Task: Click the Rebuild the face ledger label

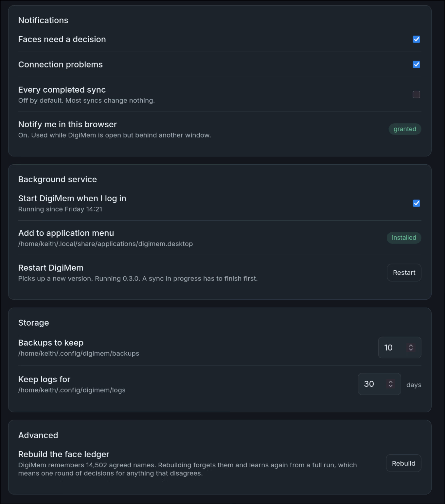Action: click(64, 454)
